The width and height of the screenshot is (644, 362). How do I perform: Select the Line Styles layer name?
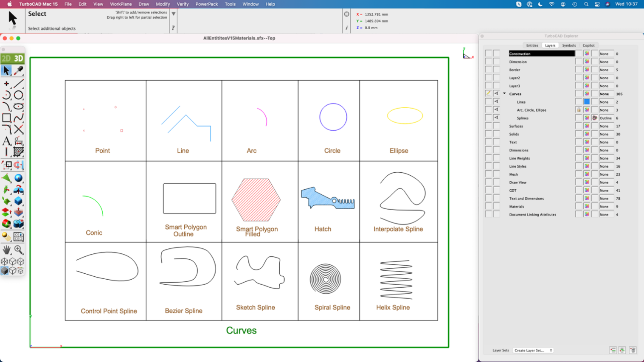tap(517, 166)
